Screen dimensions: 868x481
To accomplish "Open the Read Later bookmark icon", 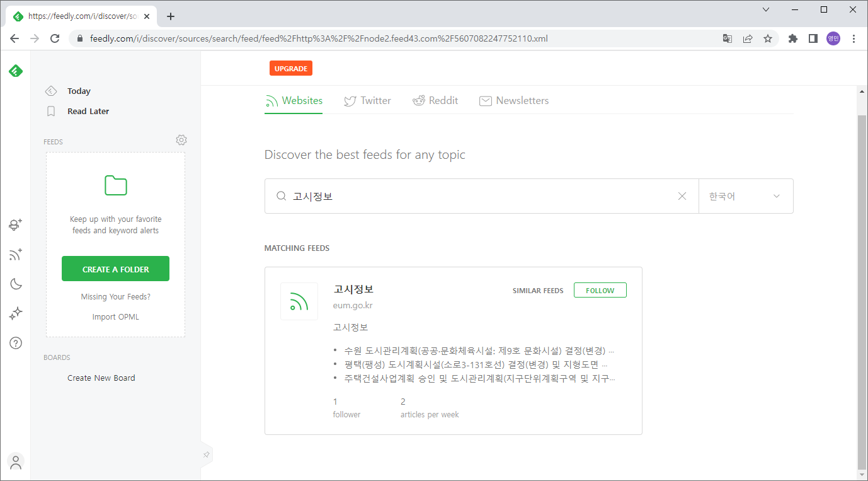I will [51, 111].
